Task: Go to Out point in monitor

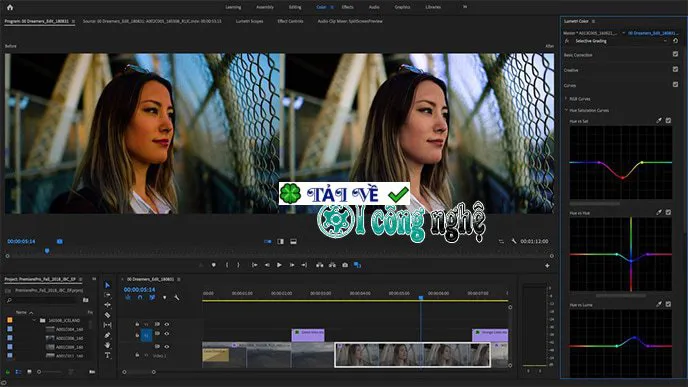Action: tap(304, 265)
